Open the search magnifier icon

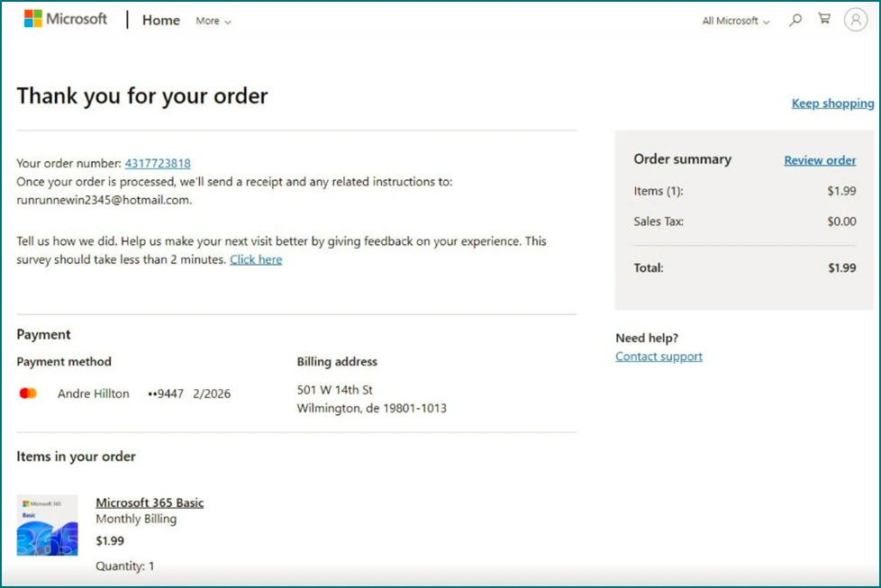click(x=795, y=20)
